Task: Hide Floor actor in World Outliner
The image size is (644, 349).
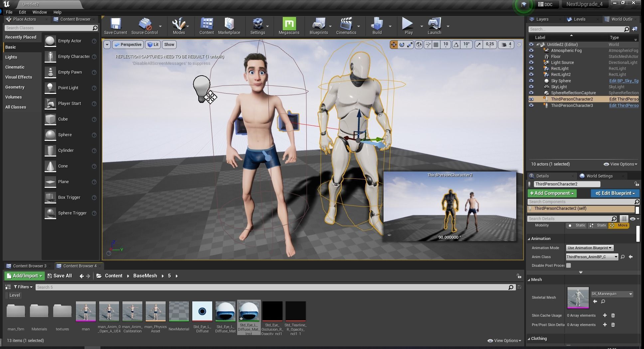Action: click(531, 57)
